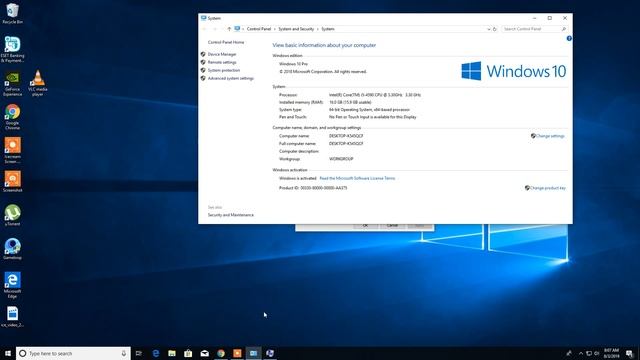Launch ESET Banking & Payment shortcut

12,49
